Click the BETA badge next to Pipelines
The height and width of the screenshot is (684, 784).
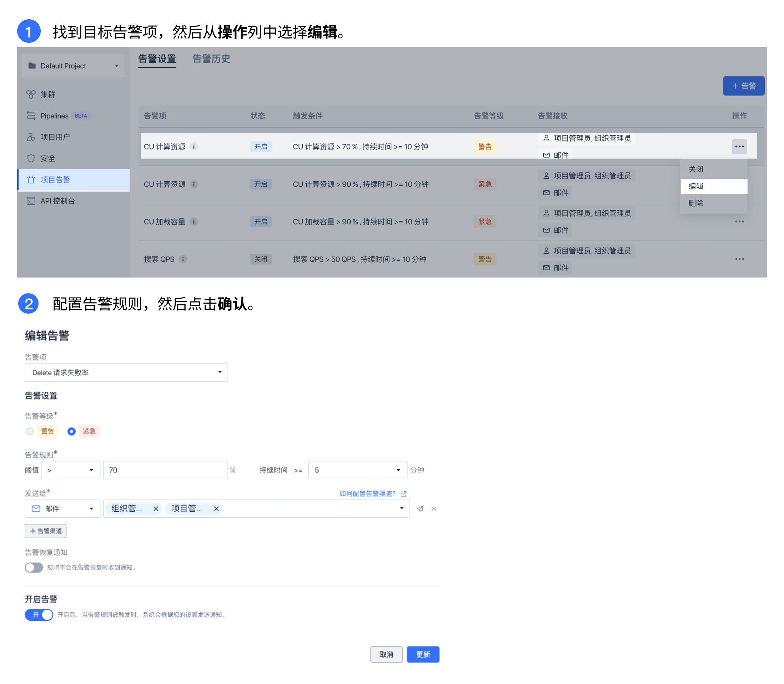tap(81, 116)
